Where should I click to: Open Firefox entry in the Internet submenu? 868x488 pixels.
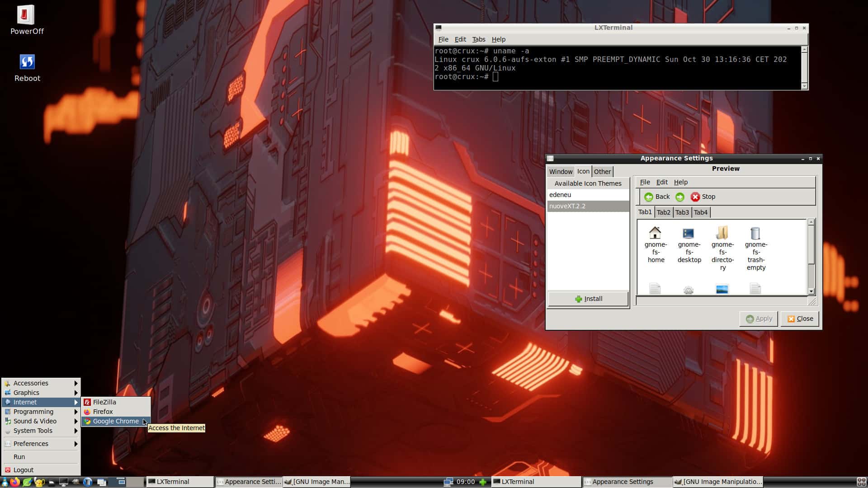(x=116, y=412)
